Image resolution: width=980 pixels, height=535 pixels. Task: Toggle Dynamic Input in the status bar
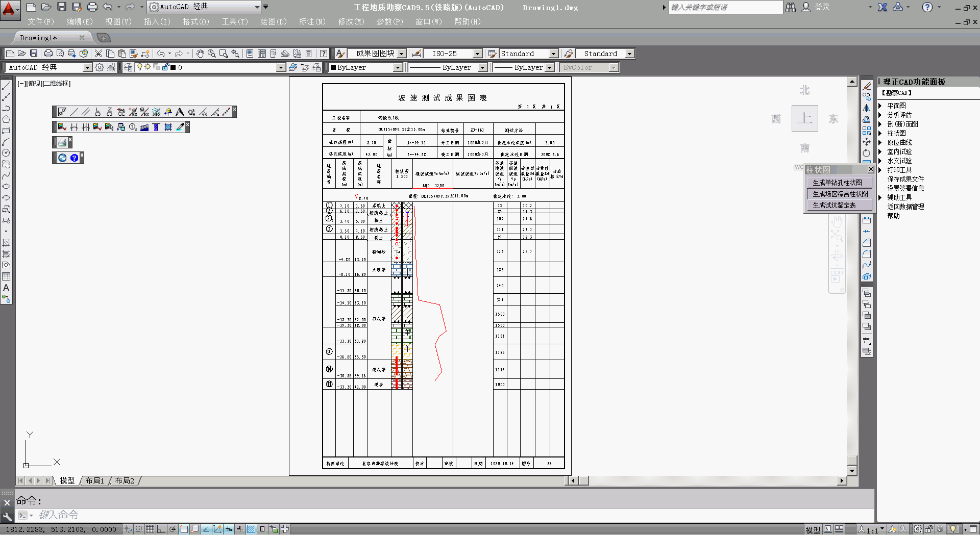[x=229, y=529]
